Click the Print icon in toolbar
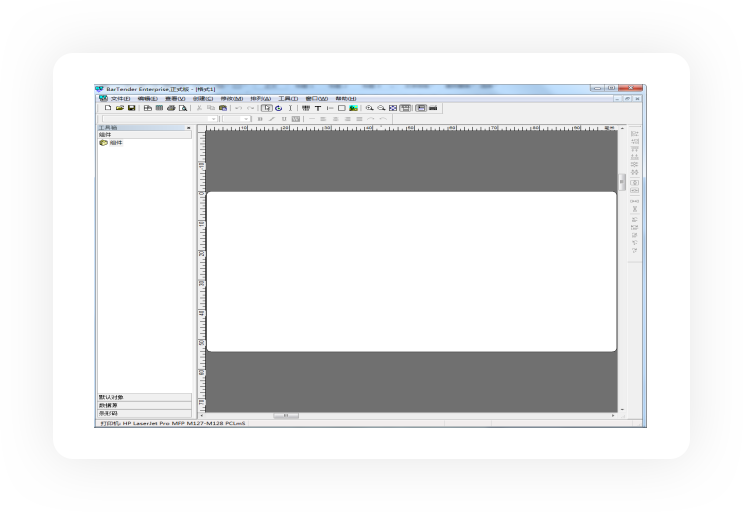The width and height of the screenshot is (743, 512). coord(171,107)
